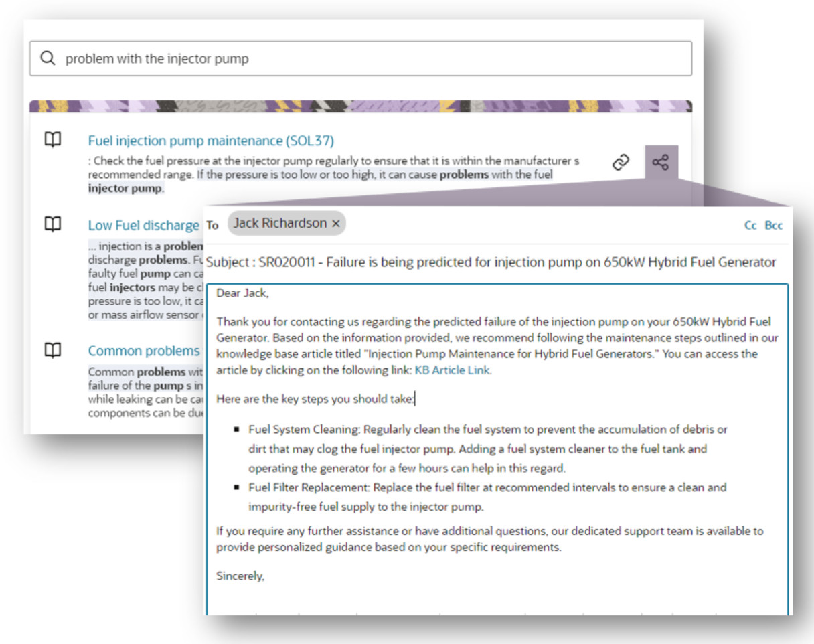Image resolution: width=814 pixels, height=644 pixels.
Task: Share the Fuel injection pump maintenance article
Action: tap(661, 162)
